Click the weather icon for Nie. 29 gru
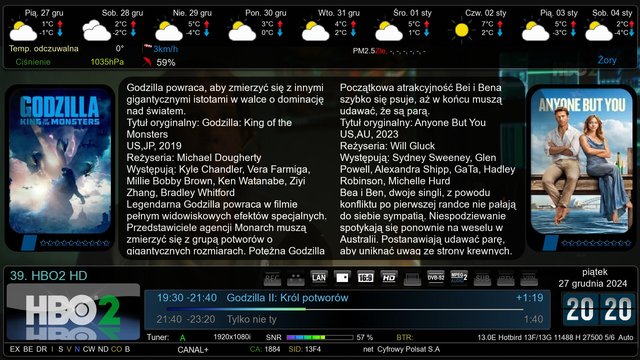Screen dimensions: 640x360 (168, 31)
